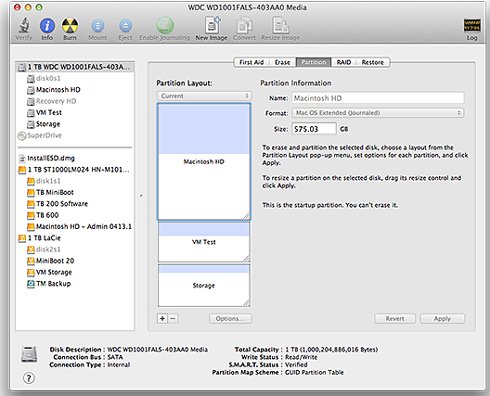Select VM Test block in partition layout
The height and width of the screenshot is (396, 490).
pos(204,242)
